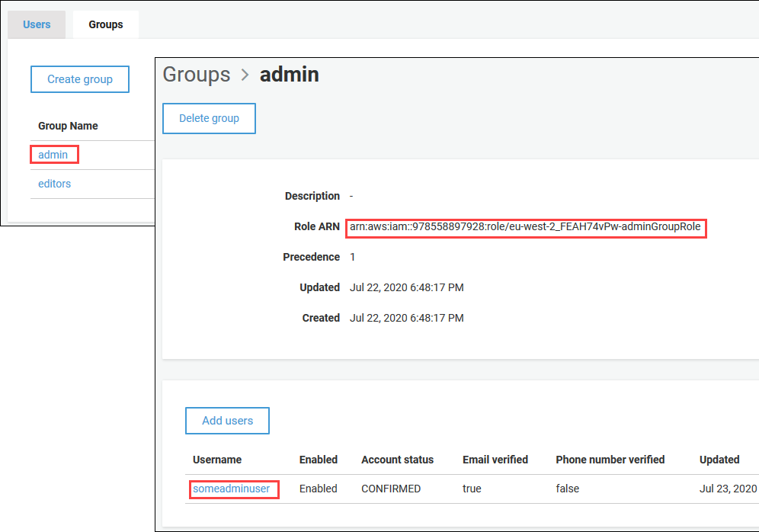This screenshot has height=532, width=759.
Task: Click the admin breadcrumb heading
Action: (290, 74)
